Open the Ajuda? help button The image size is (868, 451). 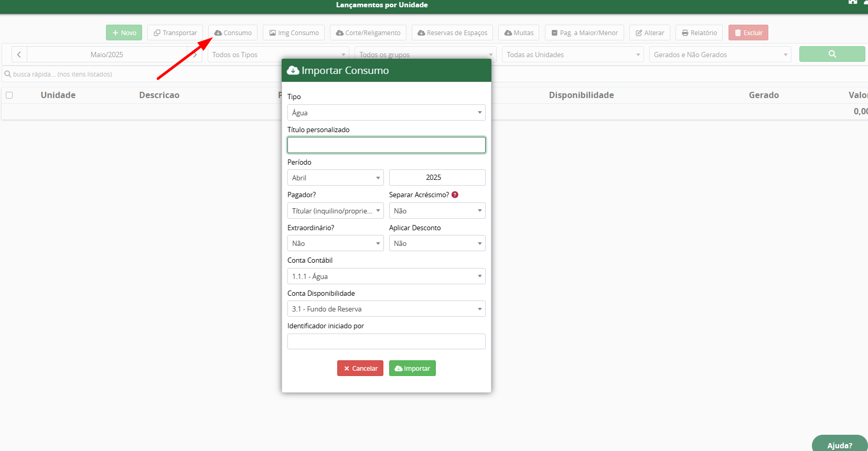(839, 445)
